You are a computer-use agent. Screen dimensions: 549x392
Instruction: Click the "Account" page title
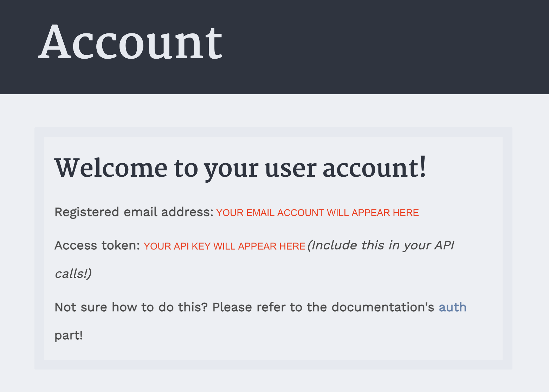click(130, 43)
